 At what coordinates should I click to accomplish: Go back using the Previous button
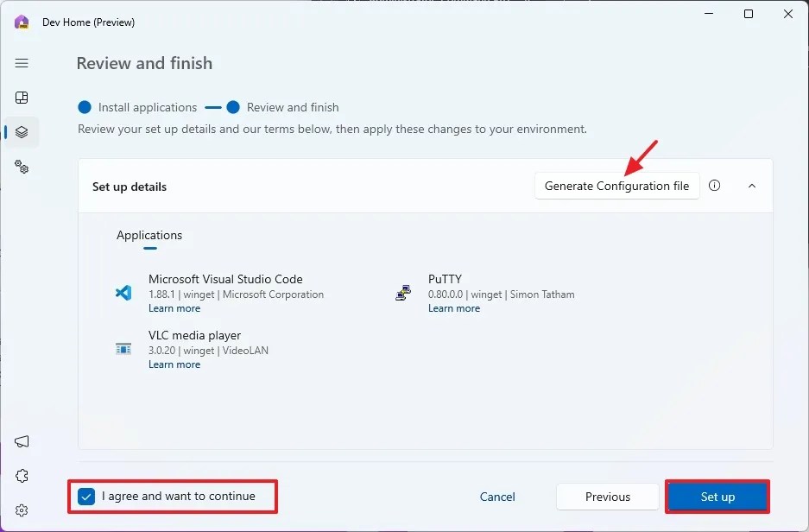[x=607, y=497]
